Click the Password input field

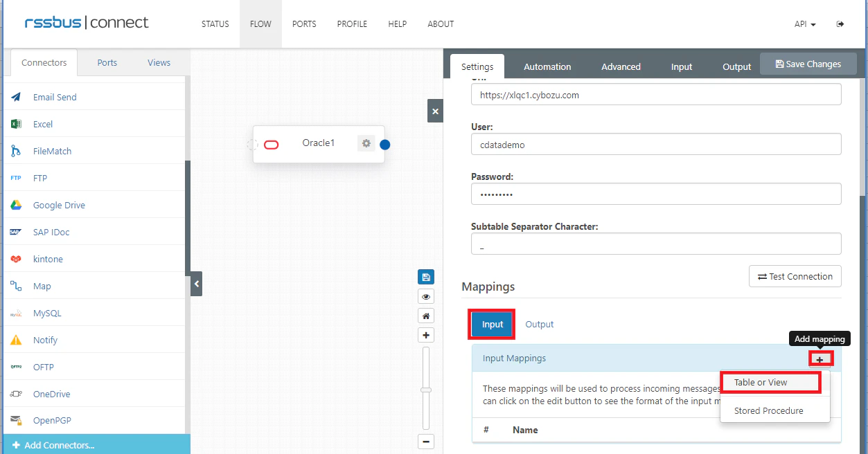coord(656,194)
